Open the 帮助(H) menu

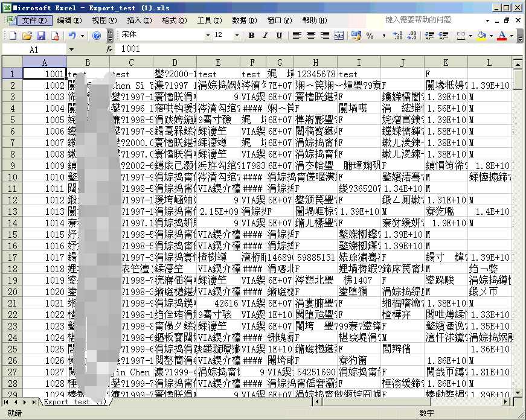tap(314, 21)
